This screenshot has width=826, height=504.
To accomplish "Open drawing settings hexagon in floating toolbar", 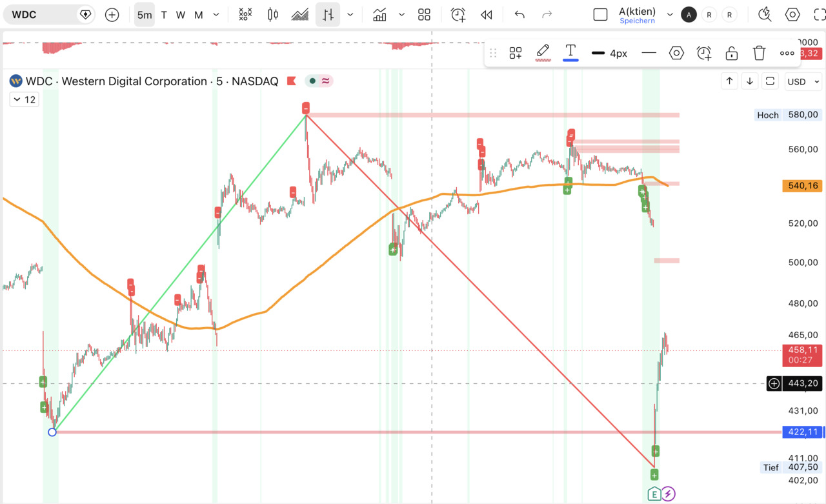I will [x=676, y=53].
